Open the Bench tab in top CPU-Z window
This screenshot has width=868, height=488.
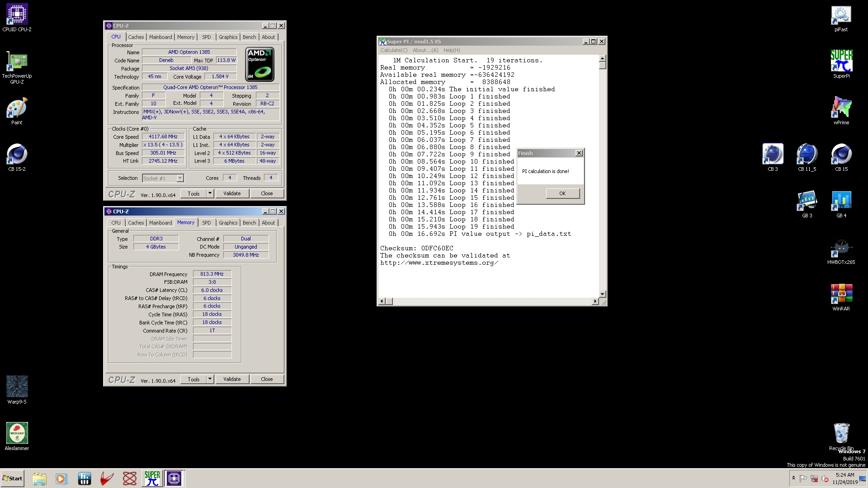pyautogui.click(x=249, y=37)
